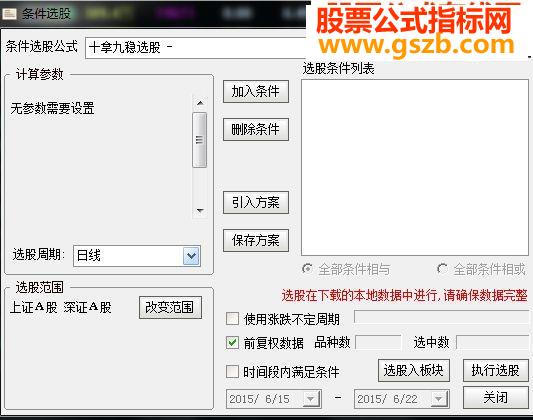Click the 保存方案 button
533x420 pixels.
[x=256, y=241]
